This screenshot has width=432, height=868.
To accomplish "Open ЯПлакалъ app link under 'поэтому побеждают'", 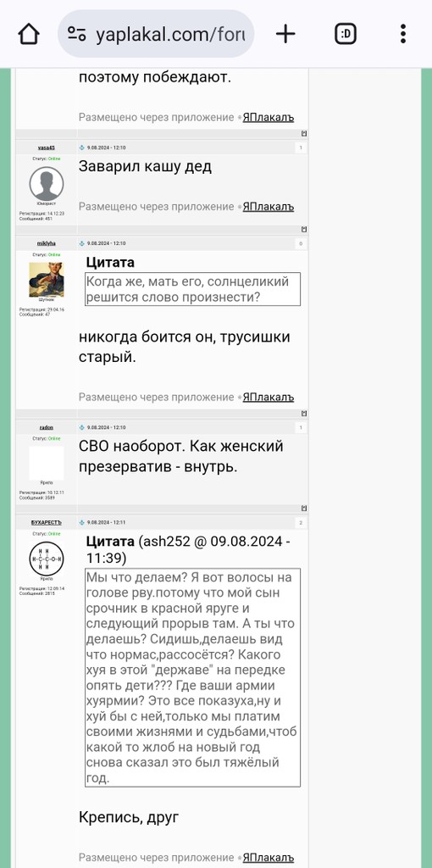I will tap(269, 117).
